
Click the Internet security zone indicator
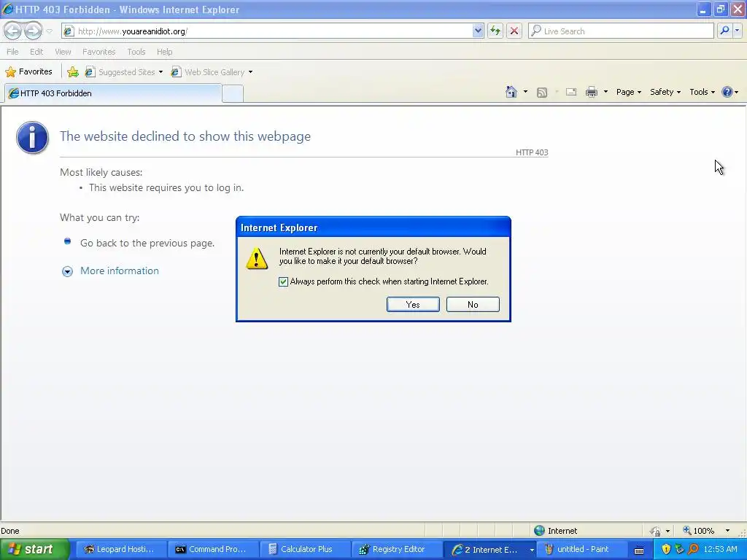(x=555, y=531)
